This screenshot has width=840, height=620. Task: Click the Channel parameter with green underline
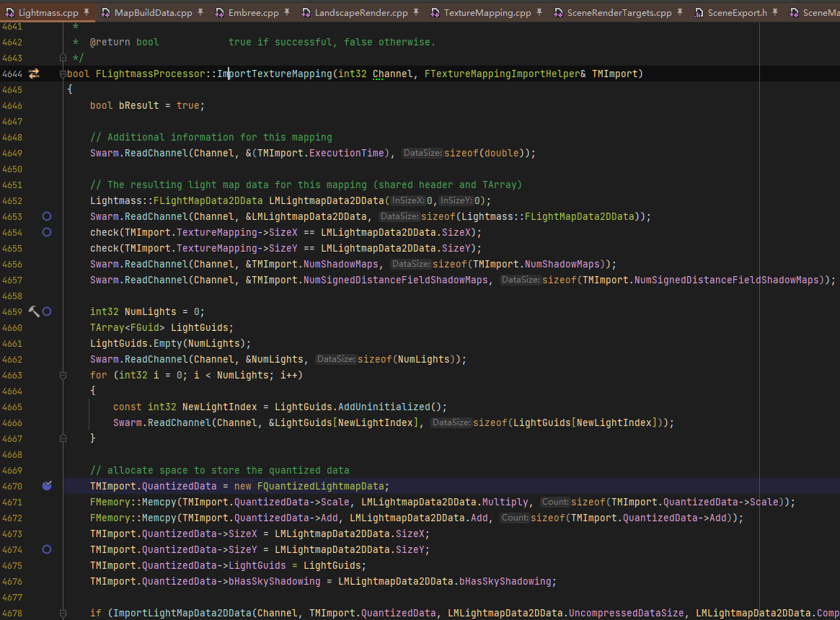point(393,74)
